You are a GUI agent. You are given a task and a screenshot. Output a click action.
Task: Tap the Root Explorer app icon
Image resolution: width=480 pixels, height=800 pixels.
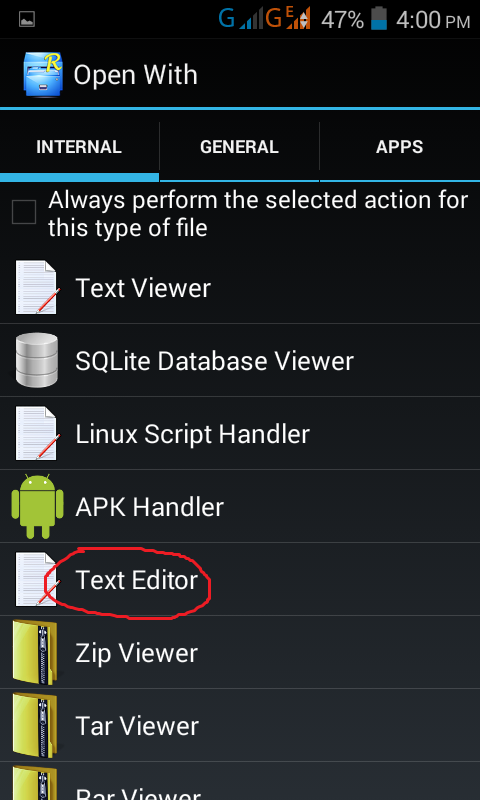tap(43, 74)
